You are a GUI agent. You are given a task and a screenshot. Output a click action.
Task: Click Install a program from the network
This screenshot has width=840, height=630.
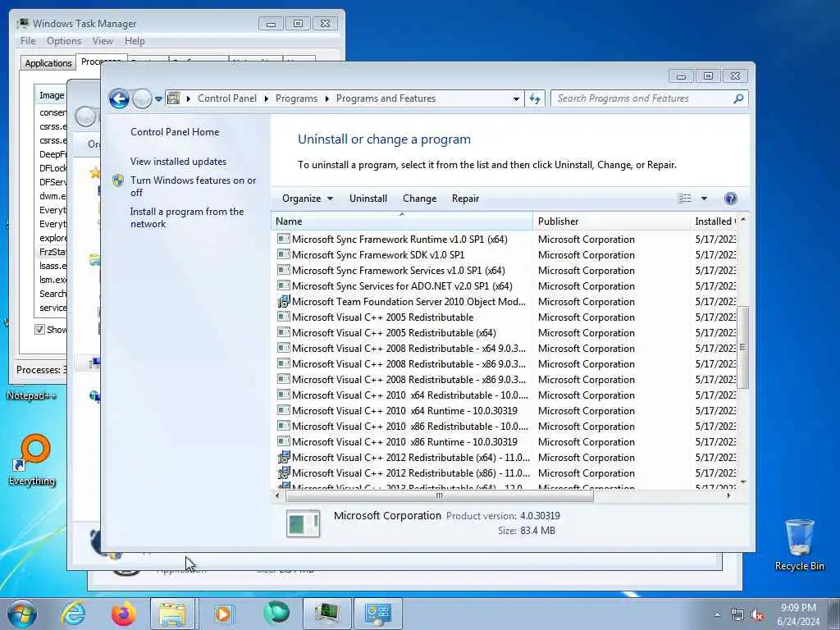pyautogui.click(x=187, y=217)
